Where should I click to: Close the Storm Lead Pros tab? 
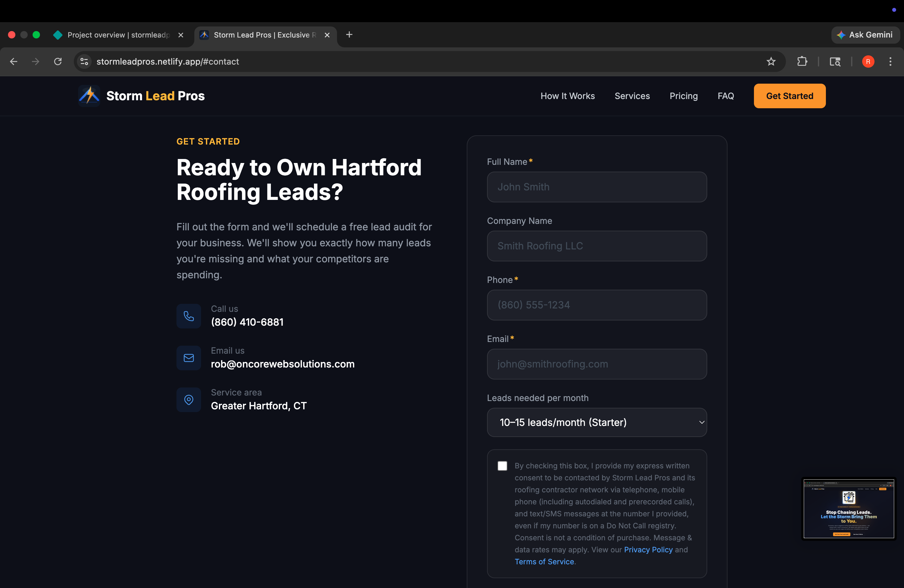point(327,35)
